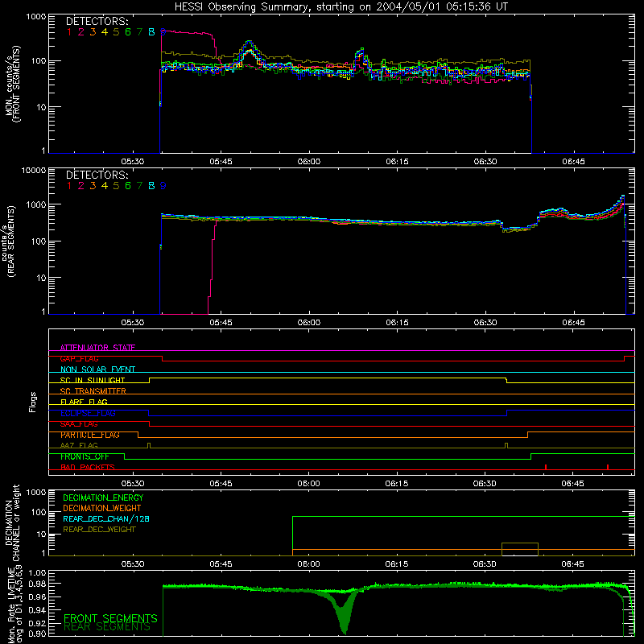Click detector number 5 in the front segments legend
This screenshot has height=644, width=644.
point(116,32)
